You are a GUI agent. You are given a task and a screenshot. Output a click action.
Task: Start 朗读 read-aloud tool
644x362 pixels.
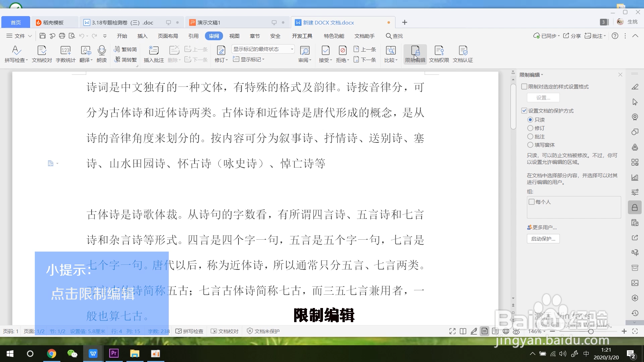point(102,54)
